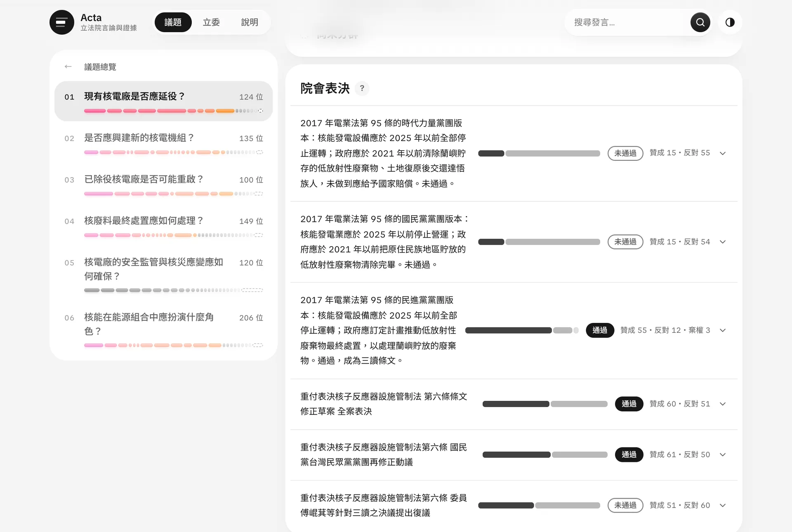792x532 pixels.
Task: Expand the 復議 vote row chevron
Action: click(x=723, y=506)
